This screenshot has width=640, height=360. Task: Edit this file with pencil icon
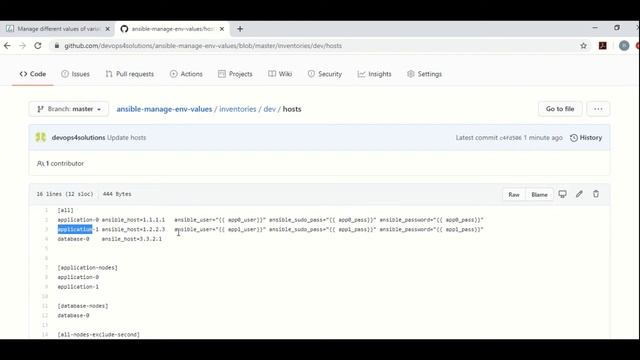pos(579,194)
